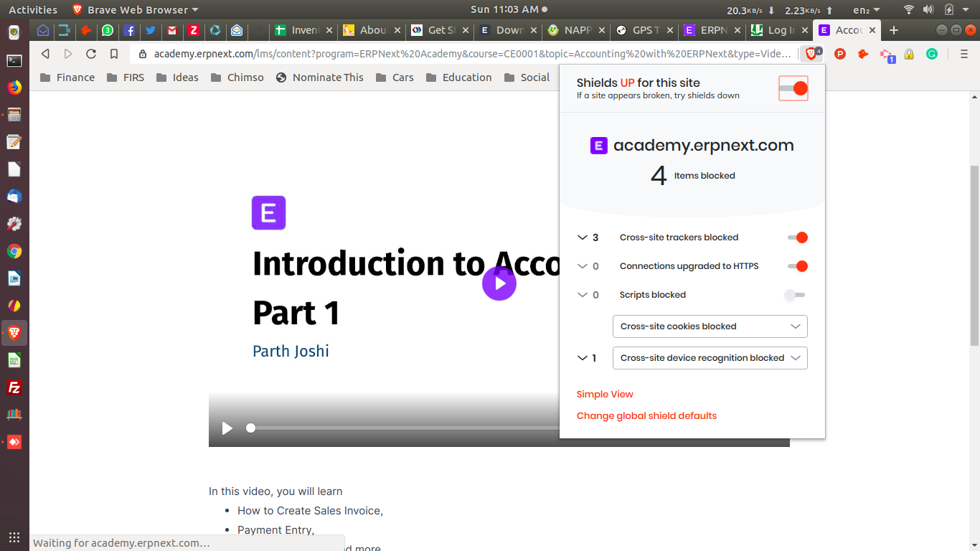The width and height of the screenshot is (980, 551).
Task: Launch Firefox from the dock
Action: click(14, 88)
